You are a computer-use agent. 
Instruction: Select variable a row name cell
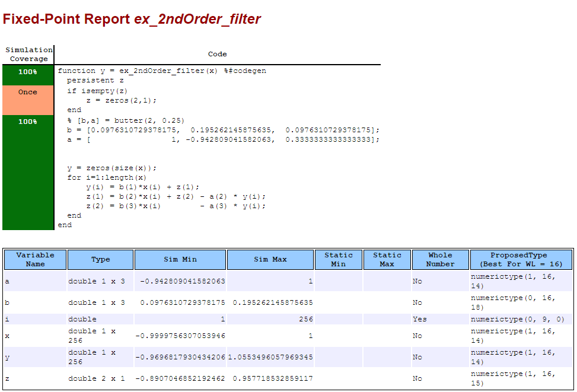(36, 281)
